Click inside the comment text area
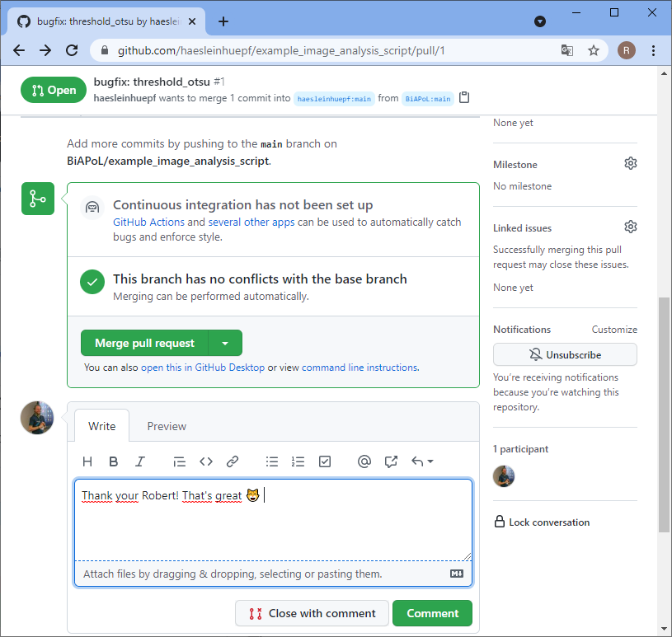 tap(272, 527)
